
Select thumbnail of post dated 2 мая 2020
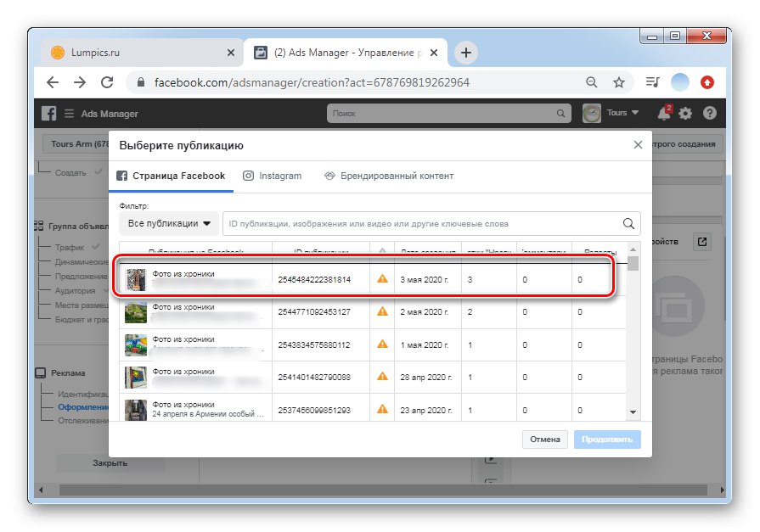(136, 312)
